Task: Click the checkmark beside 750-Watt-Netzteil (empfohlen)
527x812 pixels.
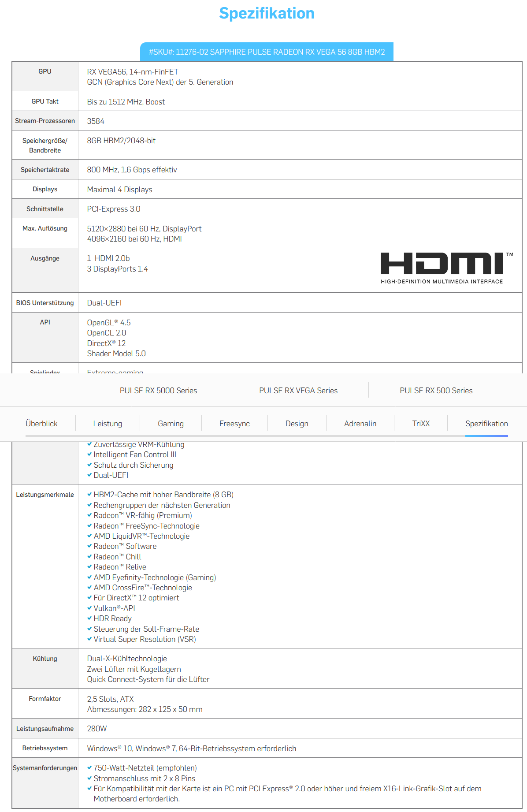Action: (89, 768)
